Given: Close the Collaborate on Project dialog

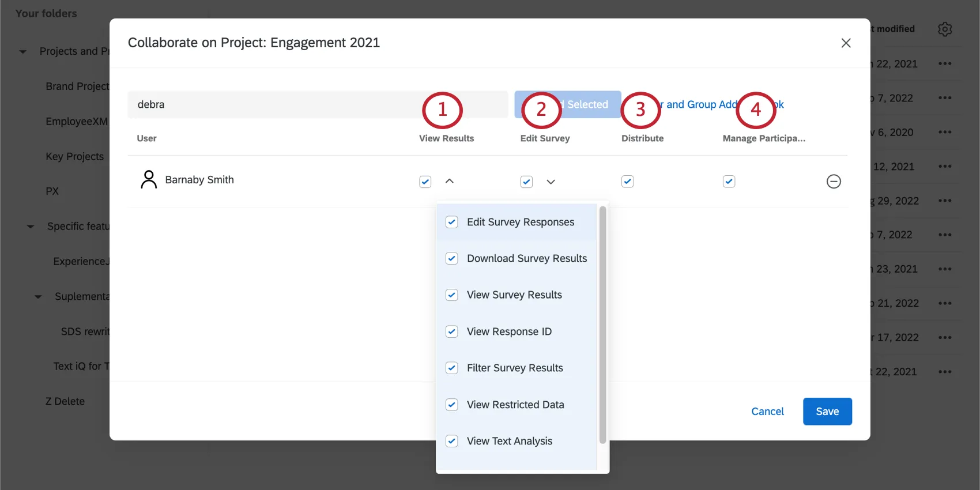Looking at the screenshot, I should point(846,43).
